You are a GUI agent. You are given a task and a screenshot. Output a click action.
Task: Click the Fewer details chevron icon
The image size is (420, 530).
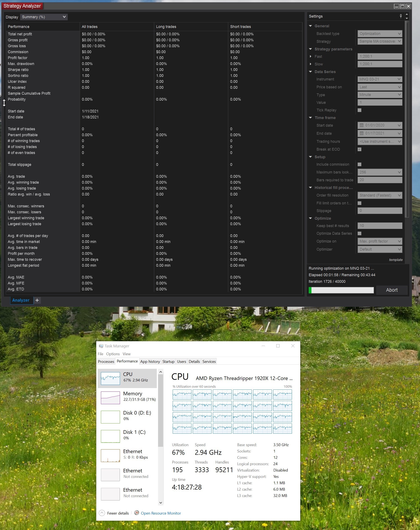coord(102,513)
